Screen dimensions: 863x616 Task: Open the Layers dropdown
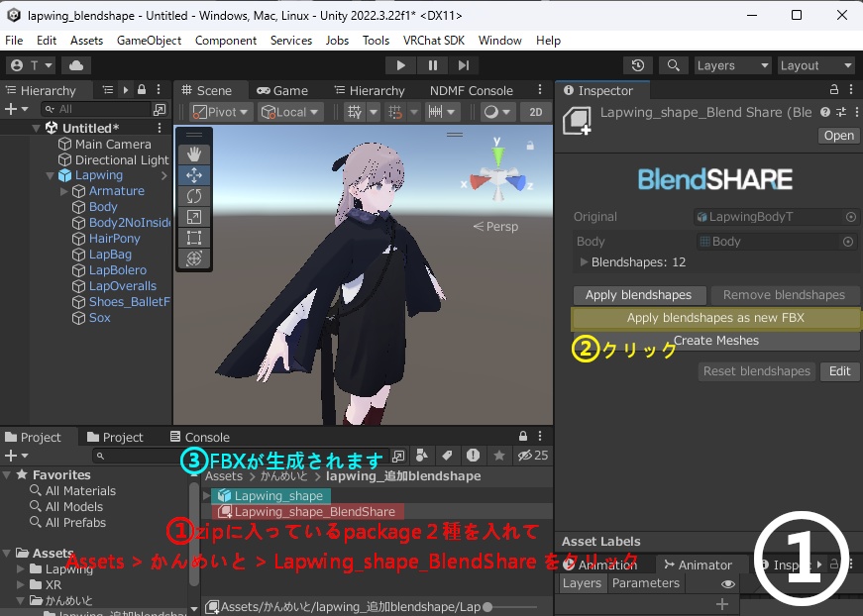pyautogui.click(x=732, y=65)
